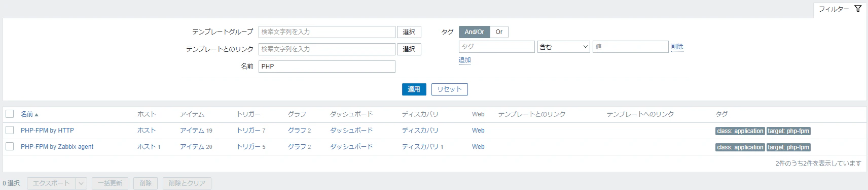Click 選択 next to テンプレートグループ
The height and width of the screenshot is (190, 868).
coord(409,32)
